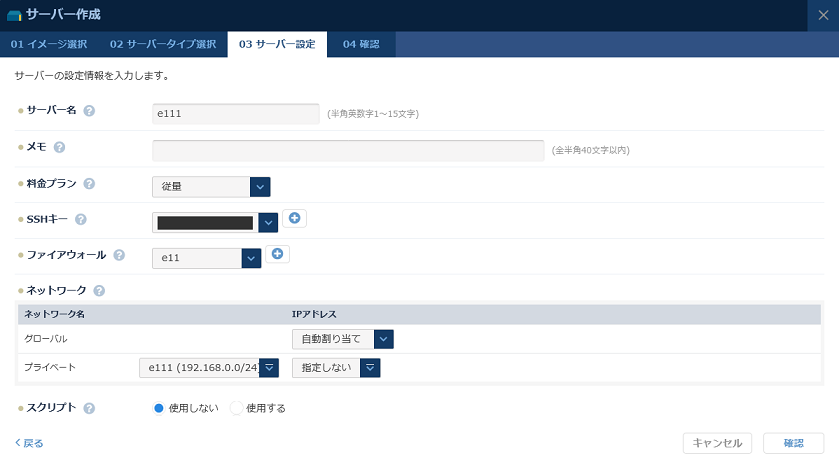Add new firewall with plus icon
Viewport: 839px width, 467px height.
pyautogui.click(x=278, y=254)
